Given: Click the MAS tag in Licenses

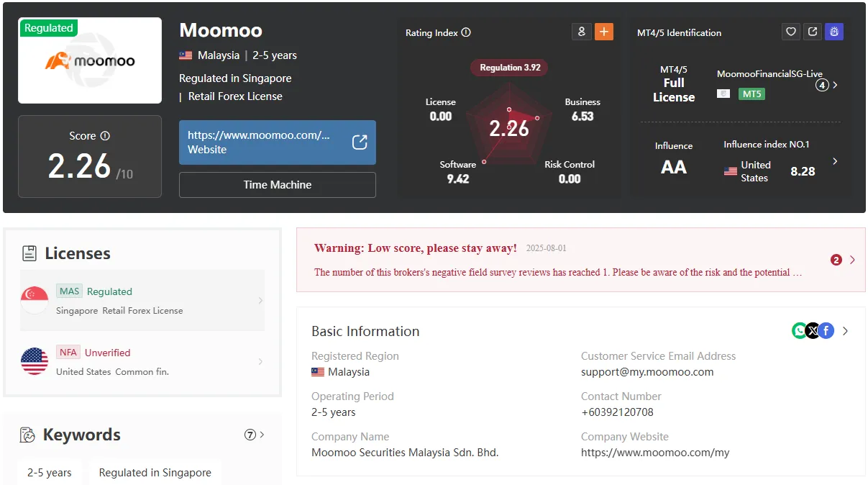Looking at the screenshot, I should (70, 291).
